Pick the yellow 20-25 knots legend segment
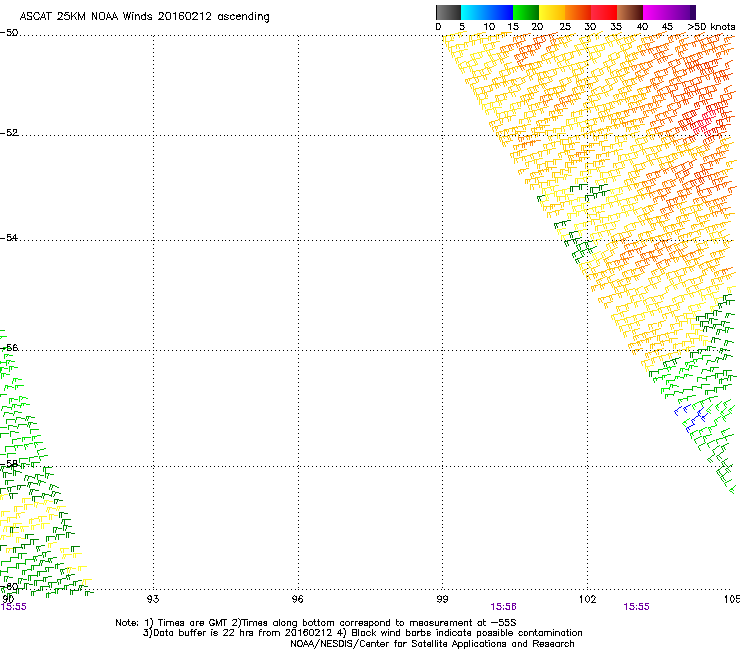The width and height of the screenshot is (740, 650). [552, 12]
